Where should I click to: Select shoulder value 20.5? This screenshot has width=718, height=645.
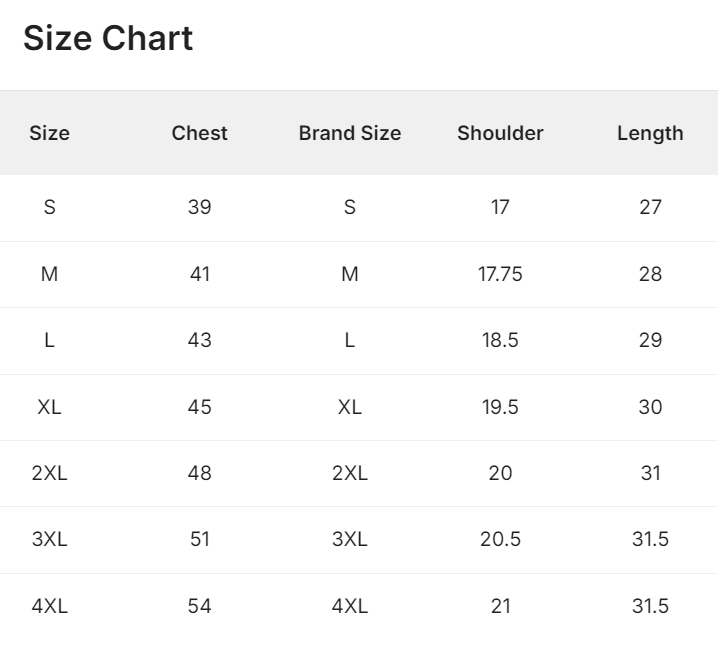tap(500, 539)
